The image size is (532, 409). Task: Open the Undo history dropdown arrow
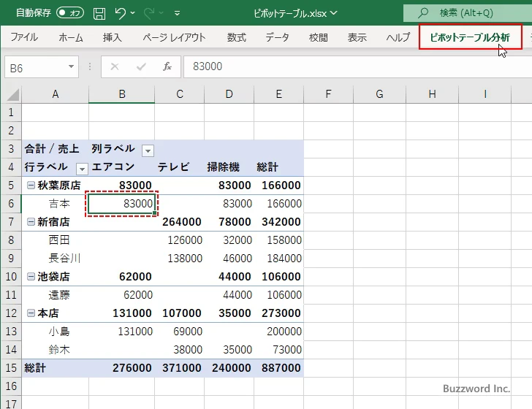coord(133,13)
